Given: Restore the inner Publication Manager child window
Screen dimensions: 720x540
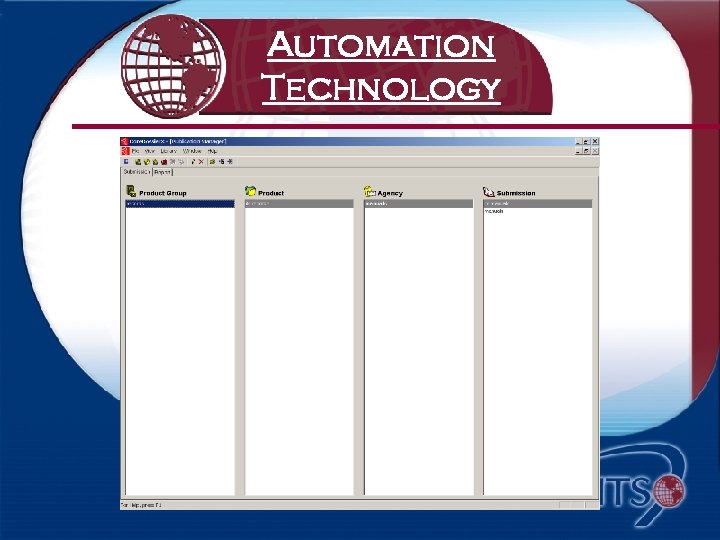Looking at the screenshot, I should 587,151.
